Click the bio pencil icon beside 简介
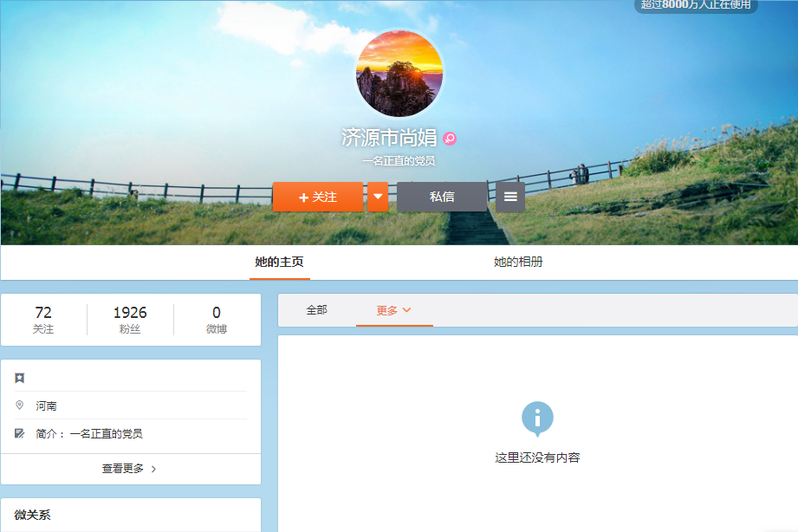Screen dimensions: 798x532 point(20,433)
